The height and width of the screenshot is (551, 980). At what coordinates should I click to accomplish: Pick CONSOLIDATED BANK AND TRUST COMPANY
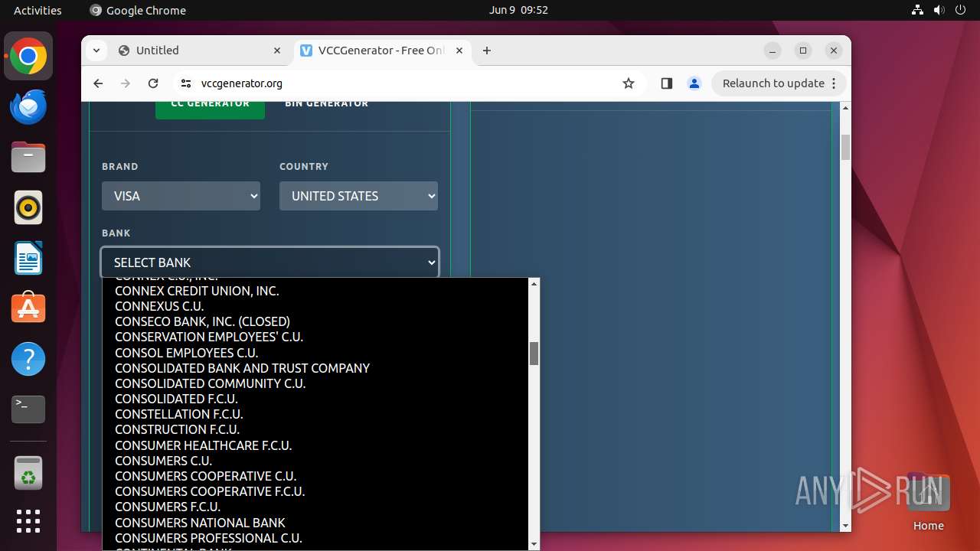[315, 368]
